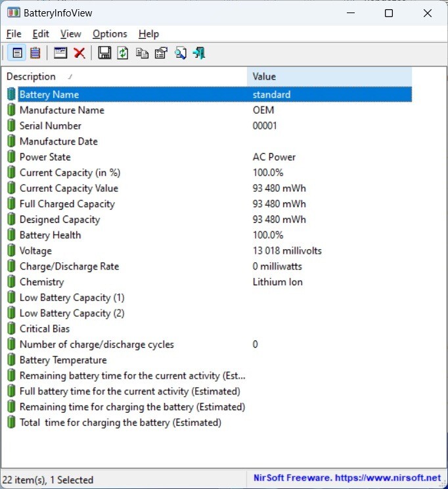Click the "00001" serial number value
Screen dimensions: 448x489
(265, 126)
